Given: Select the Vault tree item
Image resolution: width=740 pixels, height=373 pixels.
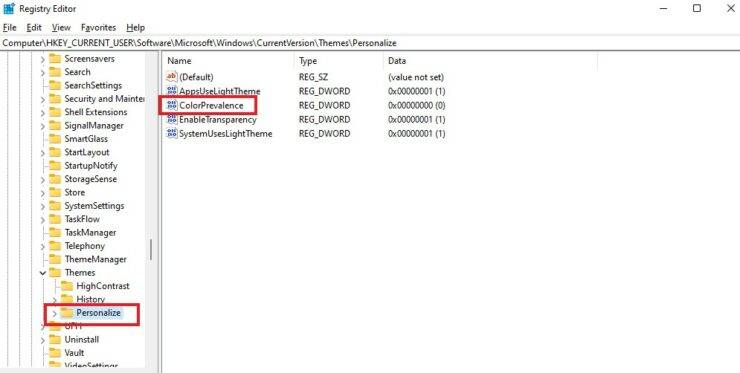Looking at the screenshot, I should (74, 353).
